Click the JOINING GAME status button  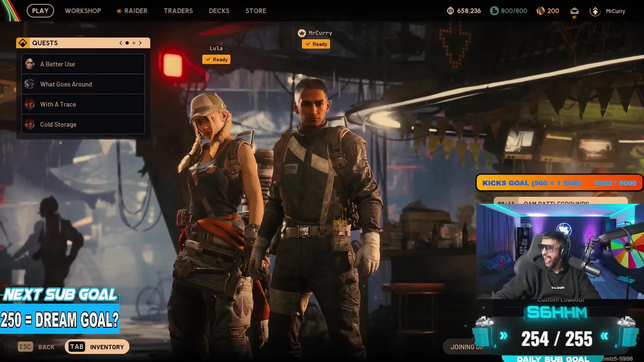463,347
